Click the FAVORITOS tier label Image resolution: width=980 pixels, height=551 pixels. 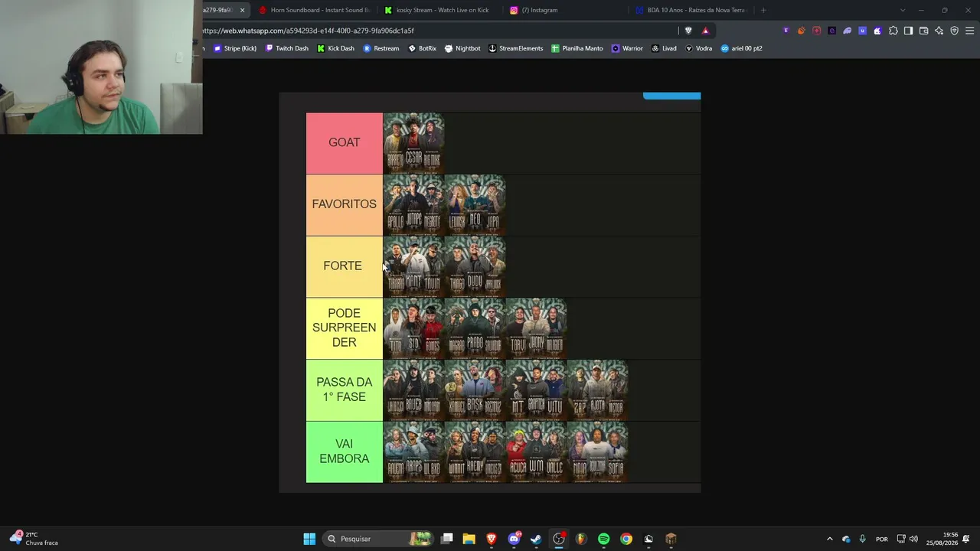click(345, 205)
